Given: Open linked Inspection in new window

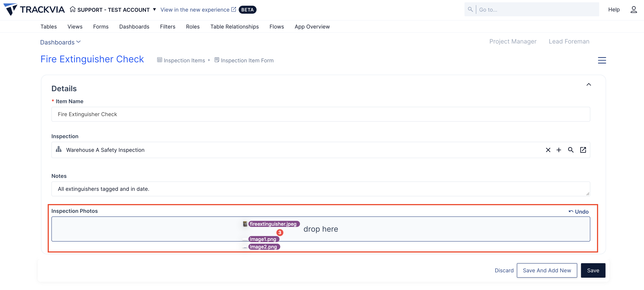Looking at the screenshot, I should [583, 150].
